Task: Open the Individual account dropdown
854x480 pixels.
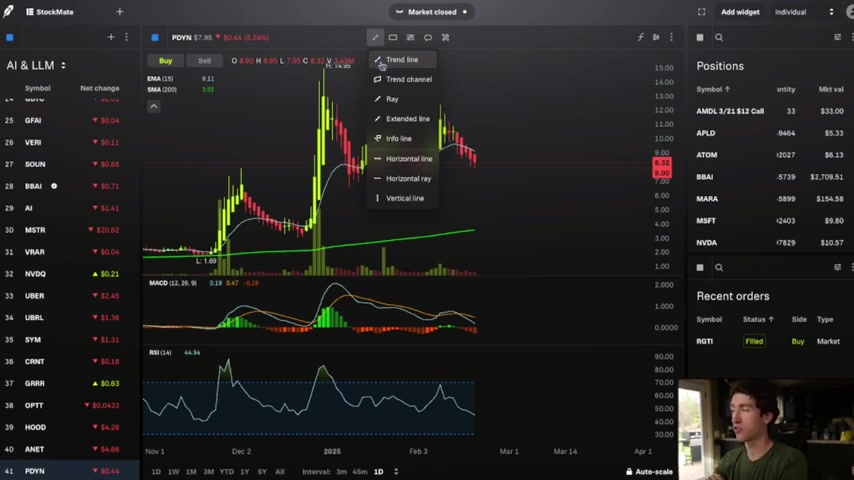Action: click(x=804, y=12)
